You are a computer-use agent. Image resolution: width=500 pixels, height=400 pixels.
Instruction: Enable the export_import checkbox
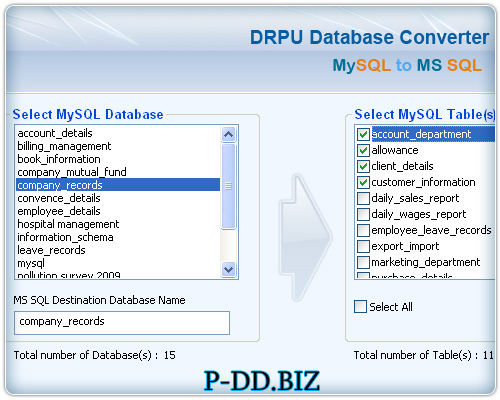[x=363, y=246]
